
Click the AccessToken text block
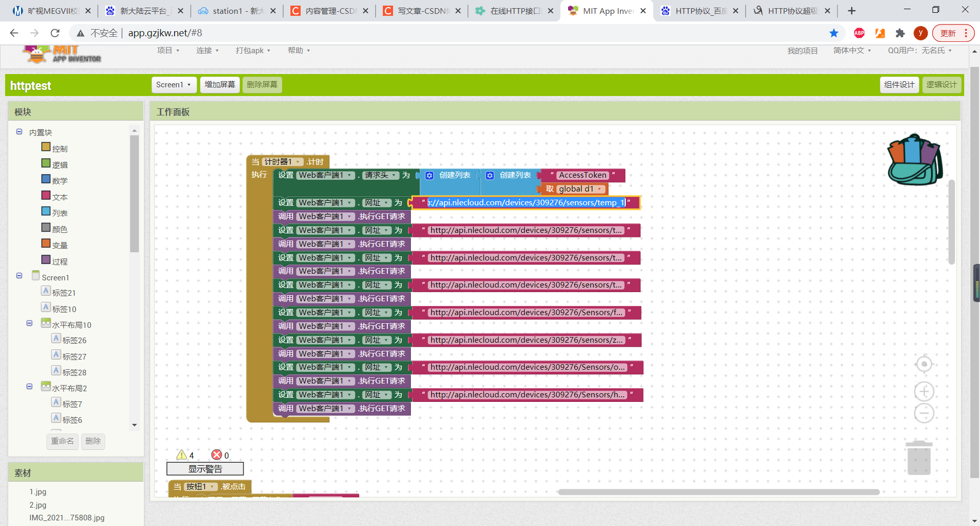[x=583, y=176]
